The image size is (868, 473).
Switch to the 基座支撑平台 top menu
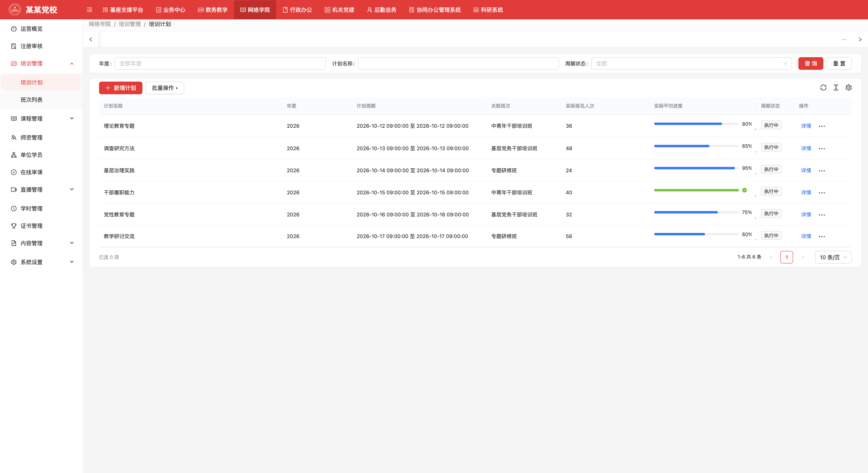point(123,10)
